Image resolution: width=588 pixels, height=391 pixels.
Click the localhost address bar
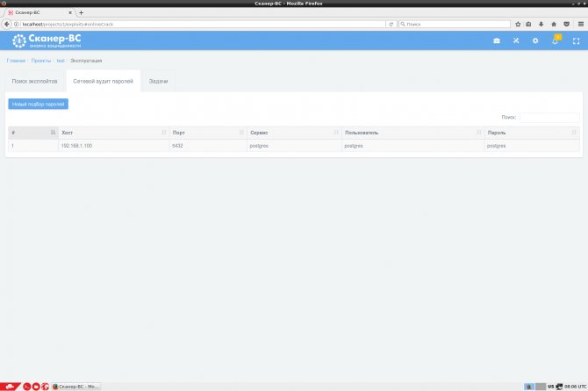click(203, 24)
